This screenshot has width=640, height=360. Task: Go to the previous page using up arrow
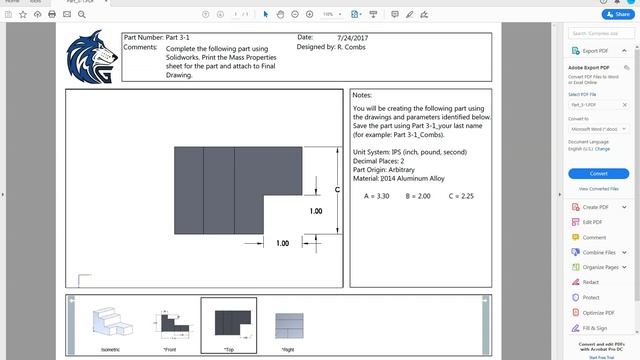coord(206,15)
